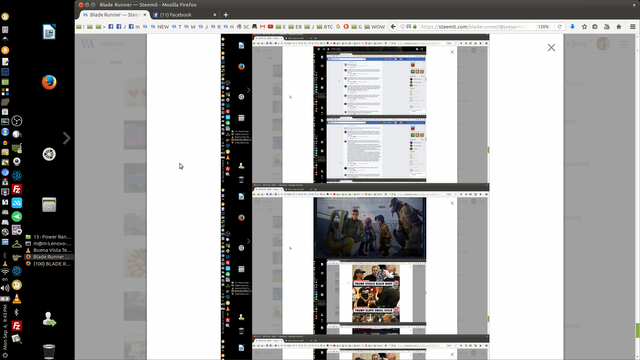This screenshot has width=640, height=360.
Task: Open Steemit's three-line menu behind overlay
Action: click(x=624, y=44)
